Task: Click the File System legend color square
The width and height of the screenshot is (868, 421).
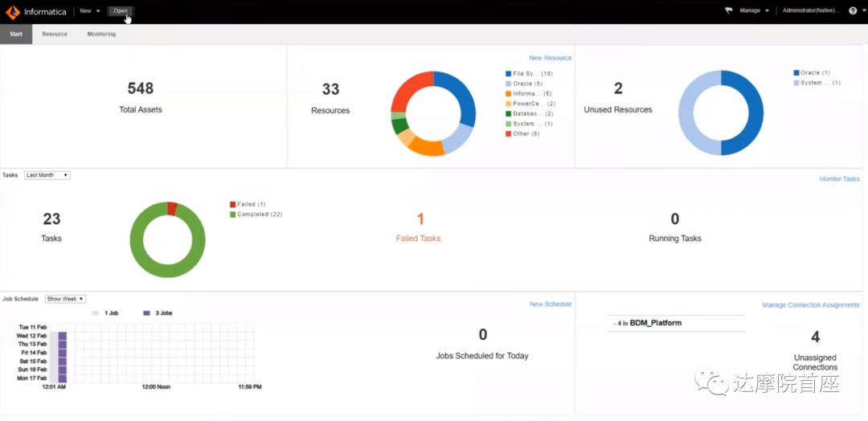Action: pyautogui.click(x=508, y=74)
